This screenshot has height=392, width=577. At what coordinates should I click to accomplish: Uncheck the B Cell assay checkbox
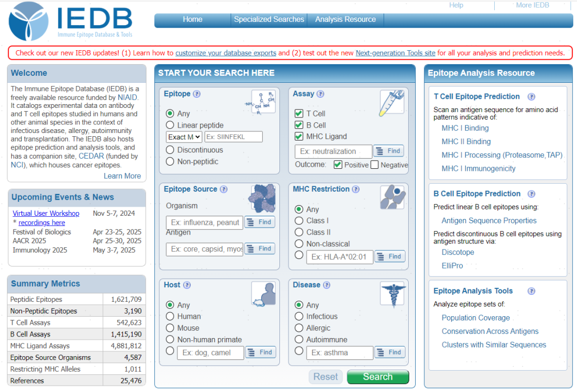point(299,125)
